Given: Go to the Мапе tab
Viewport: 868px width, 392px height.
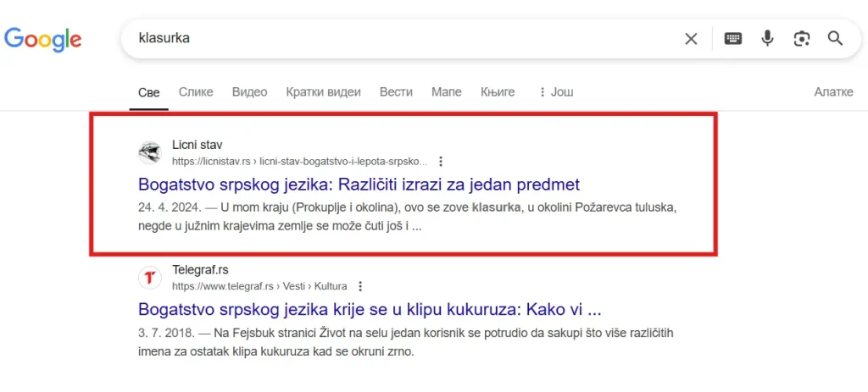Looking at the screenshot, I should [446, 92].
